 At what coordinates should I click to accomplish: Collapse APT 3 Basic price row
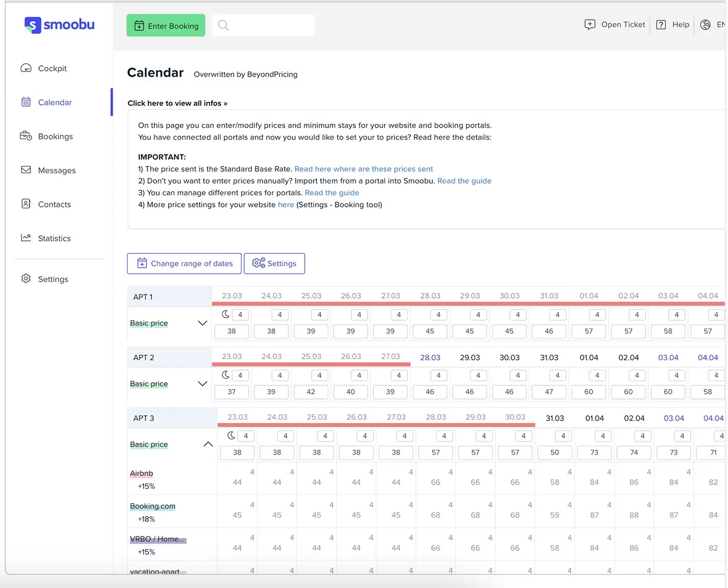click(208, 444)
